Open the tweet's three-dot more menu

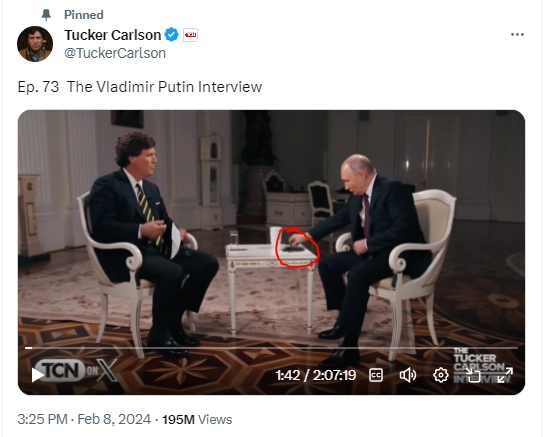point(517,34)
